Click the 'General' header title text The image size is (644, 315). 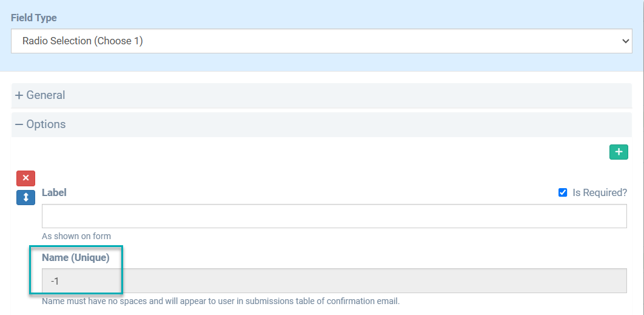pos(45,95)
